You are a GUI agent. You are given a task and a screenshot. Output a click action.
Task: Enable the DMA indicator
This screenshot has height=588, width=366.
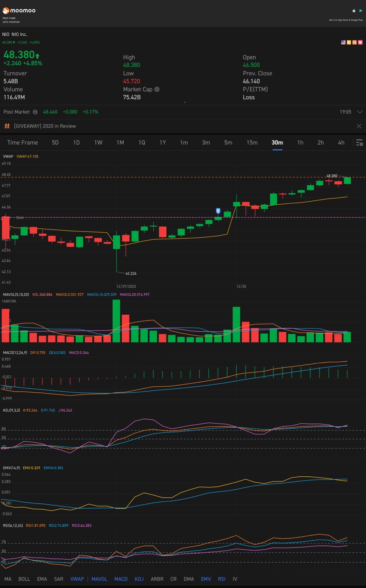point(189,579)
